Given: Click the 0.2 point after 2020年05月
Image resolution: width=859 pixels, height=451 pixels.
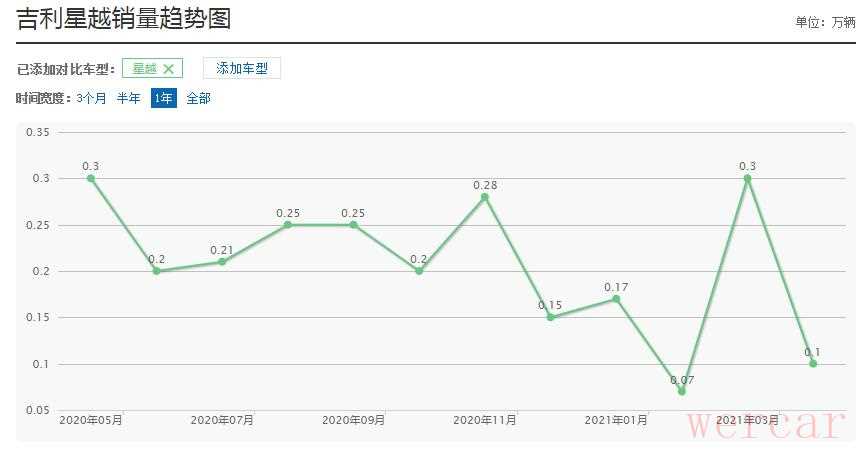Looking at the screenshot, I should click(156, 271).
